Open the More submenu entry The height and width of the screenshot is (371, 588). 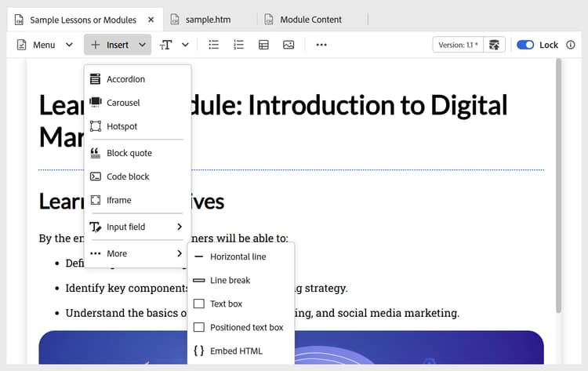(138, 253)
